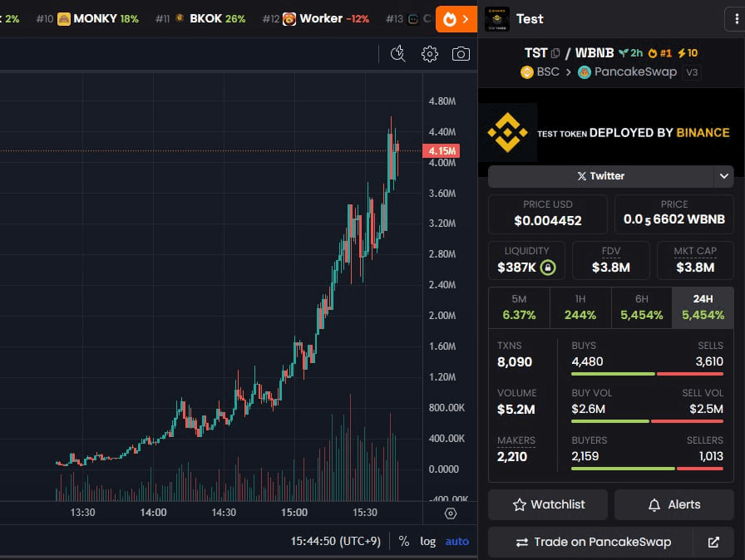Click the buy vol versus sell vol bar

click(647, 421)
